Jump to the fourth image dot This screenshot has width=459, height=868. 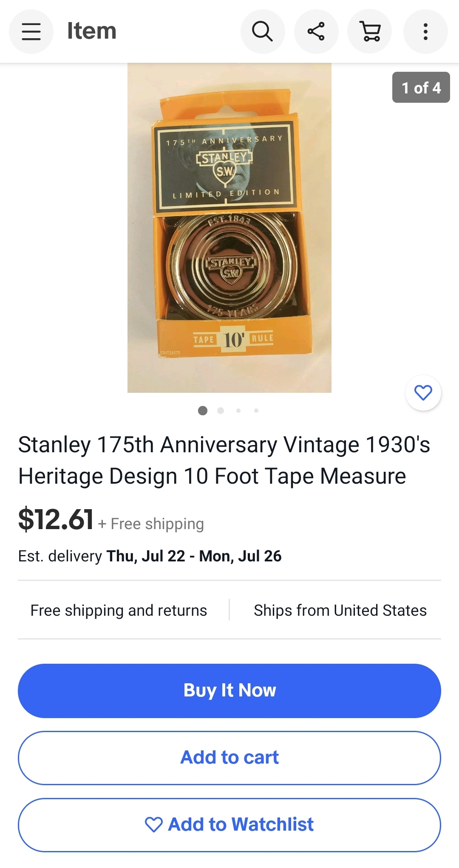point(256,411)
